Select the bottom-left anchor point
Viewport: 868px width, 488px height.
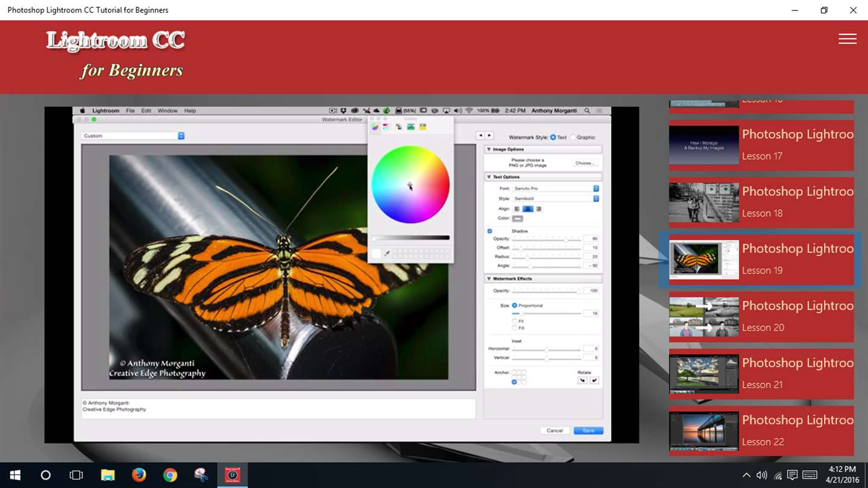coord(514,382)
